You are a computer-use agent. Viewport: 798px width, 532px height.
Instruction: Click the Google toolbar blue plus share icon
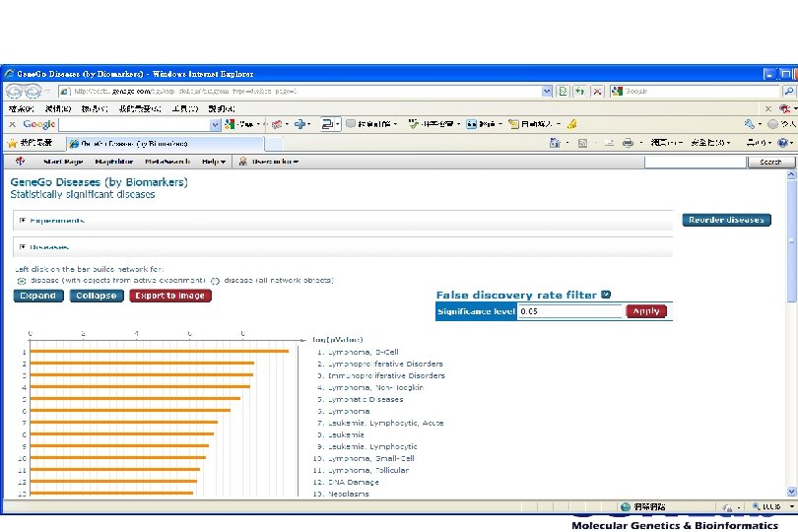(299, 124)
